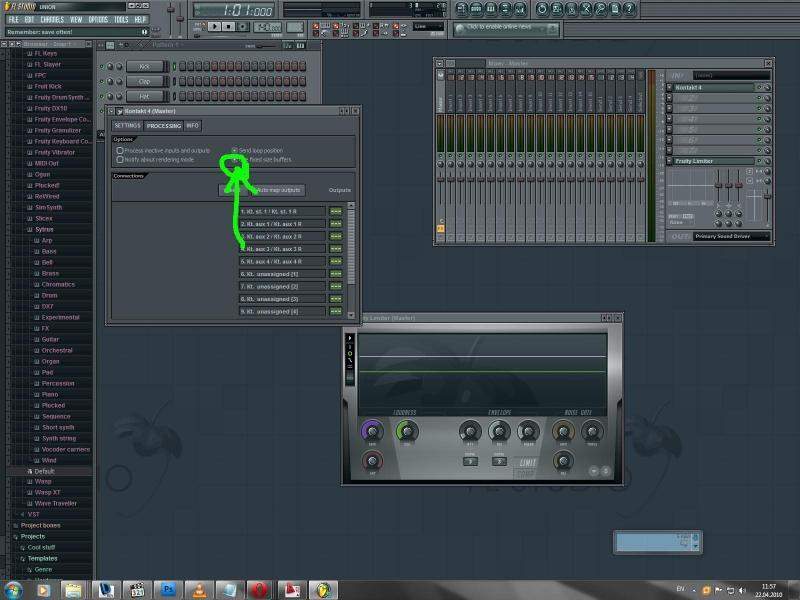Click the Auto map outputs button
The width and height of the screenshot is (800, 600).
pyautogui.click(x=278, y=190)
